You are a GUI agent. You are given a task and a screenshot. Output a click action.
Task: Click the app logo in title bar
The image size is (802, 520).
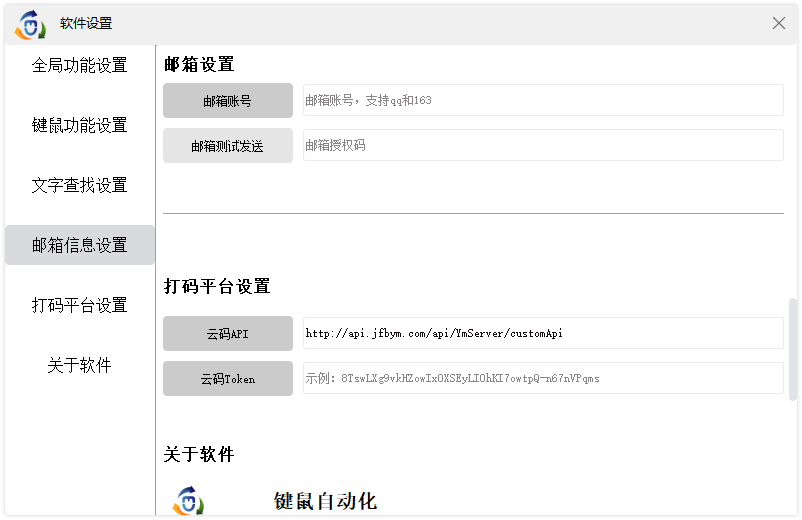tap(30, 25)
